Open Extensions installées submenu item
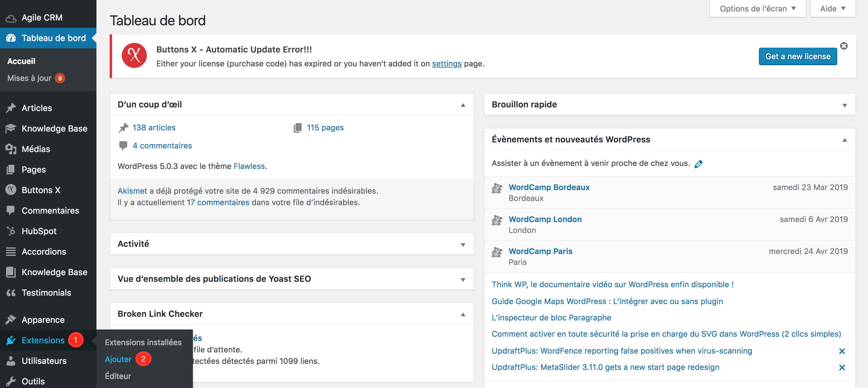The image size is (868, 388). (143, 342)
